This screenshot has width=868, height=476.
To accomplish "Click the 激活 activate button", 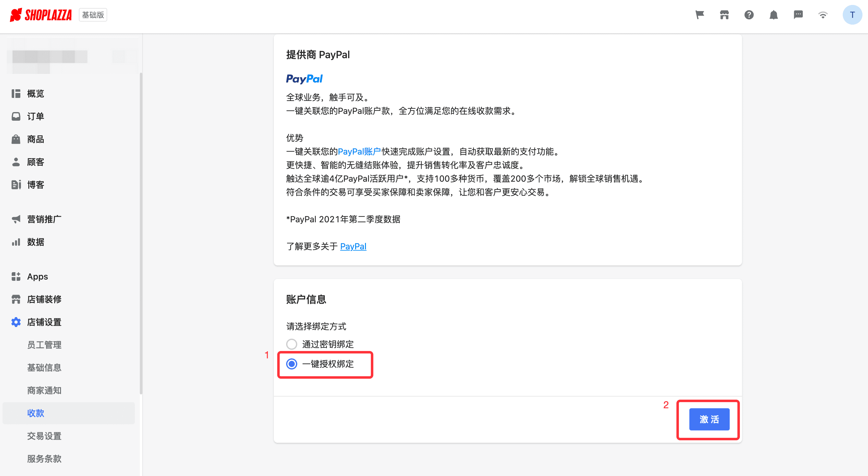I will pyautogui.click(x=709, y=419).
